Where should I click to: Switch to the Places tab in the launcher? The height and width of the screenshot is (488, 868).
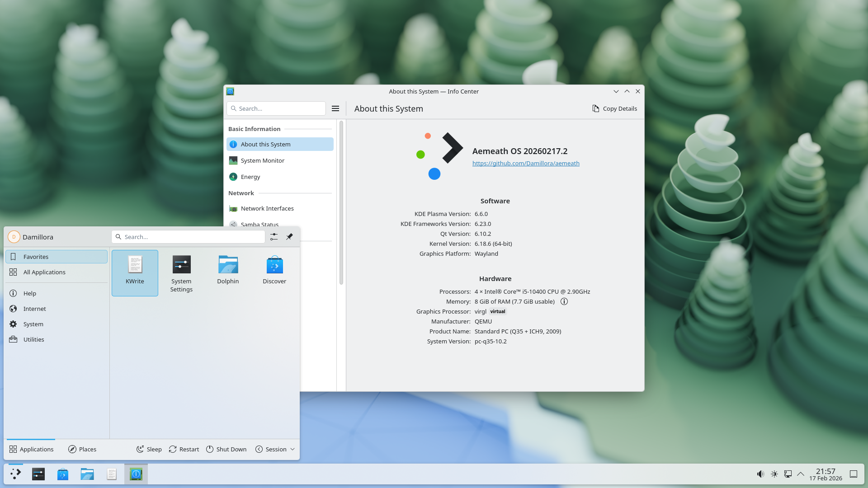pos(82,449)
